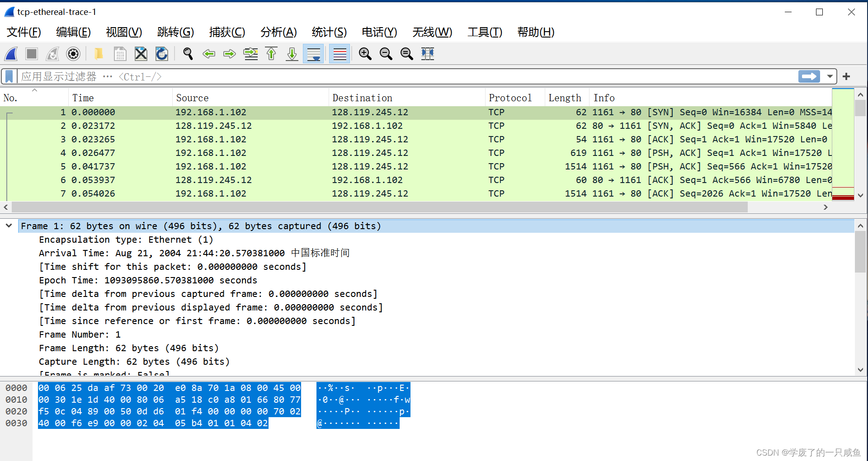Click the find packet magnifier icon
This screenshot has height=461, width=868.
click(x=188, y=54)
